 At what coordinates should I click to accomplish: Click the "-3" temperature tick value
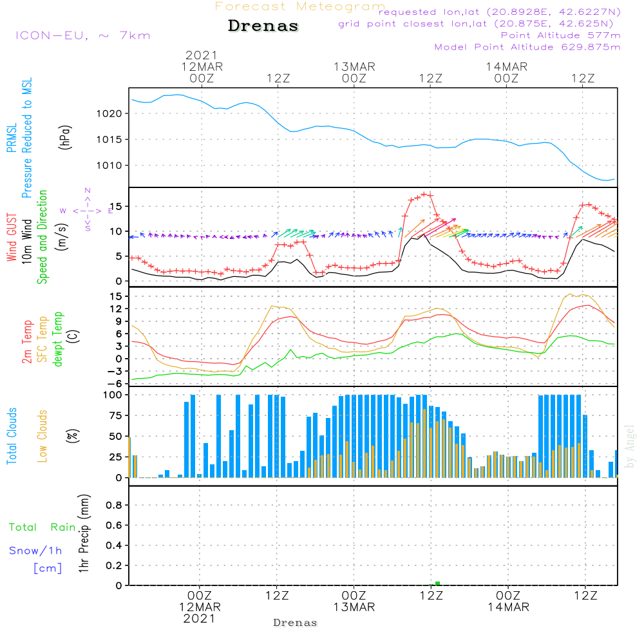113,372
